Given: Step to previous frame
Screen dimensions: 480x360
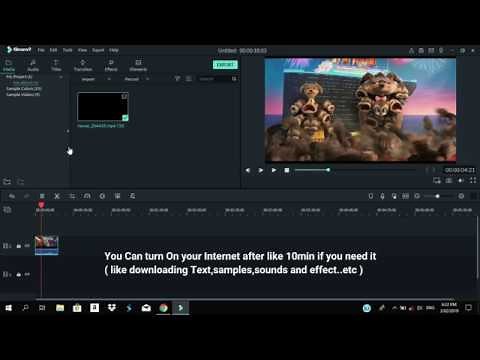Looking at the screenshot, I should point(248,170).
